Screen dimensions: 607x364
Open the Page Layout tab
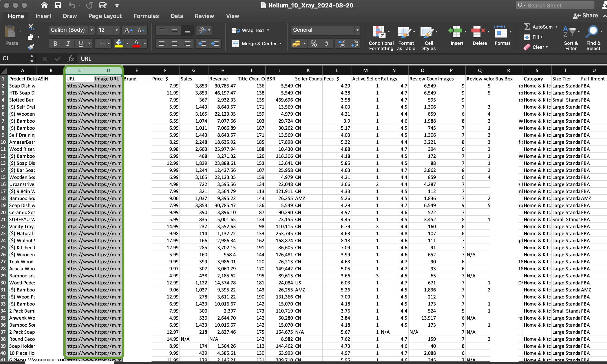(x=105, y=16)
